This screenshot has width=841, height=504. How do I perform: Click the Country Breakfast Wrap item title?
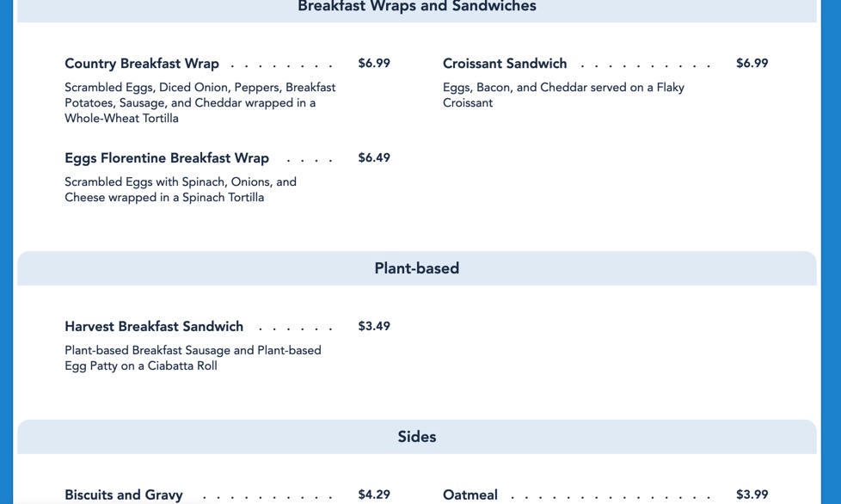pos(142,64)
